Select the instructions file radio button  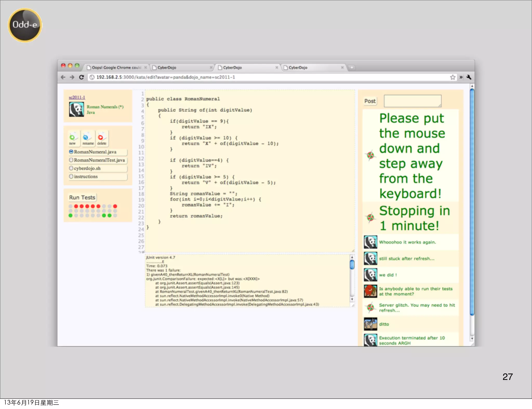coord(71,176)
